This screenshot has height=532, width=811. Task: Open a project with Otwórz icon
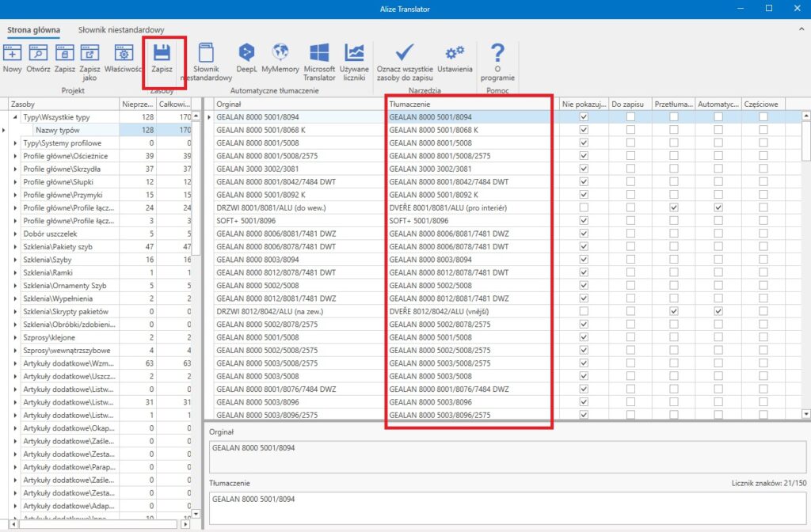pyautogui.click(x=38, y=58)
